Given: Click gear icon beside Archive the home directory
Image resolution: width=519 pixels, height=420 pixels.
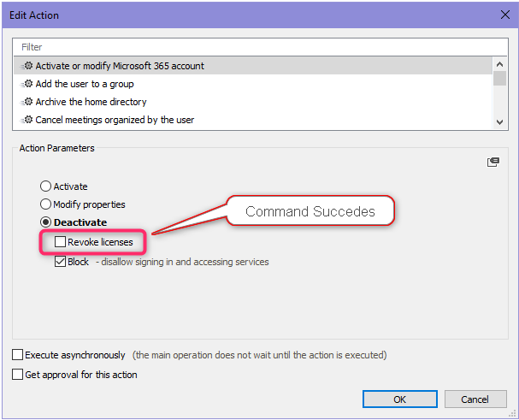Looking at the screenshot, I should [x=27, y=102].
